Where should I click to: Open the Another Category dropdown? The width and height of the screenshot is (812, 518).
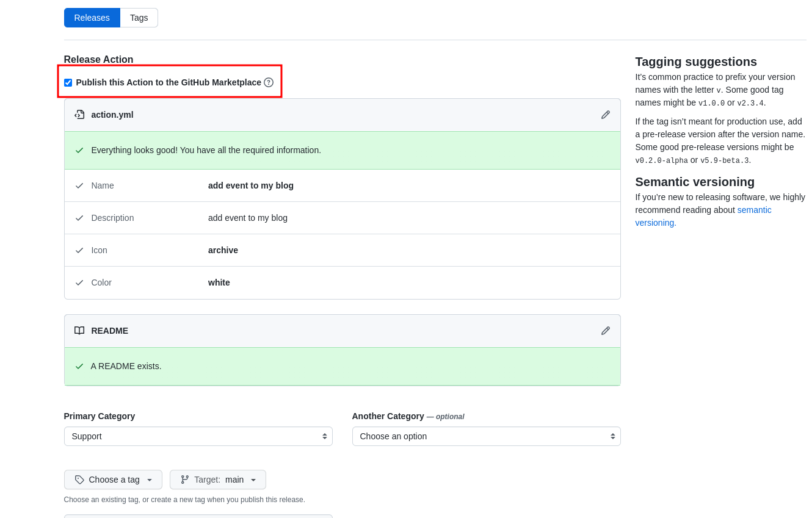(486, 436)
